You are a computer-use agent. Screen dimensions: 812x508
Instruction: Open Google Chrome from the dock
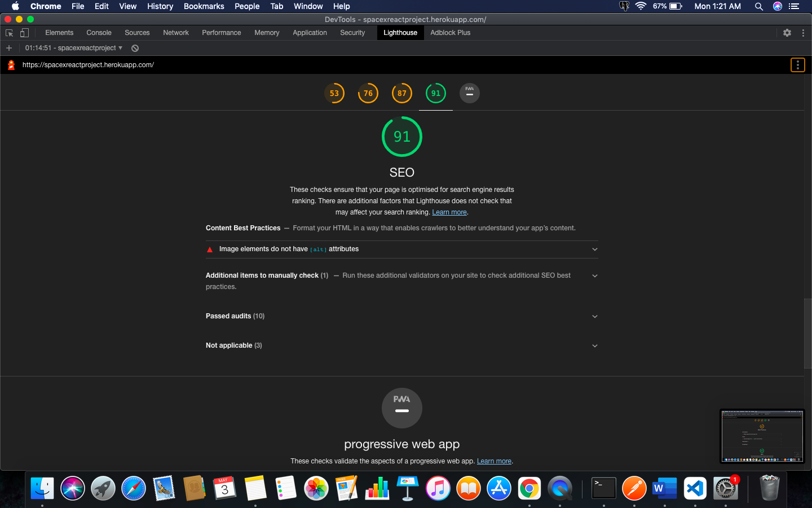(529, 488)
